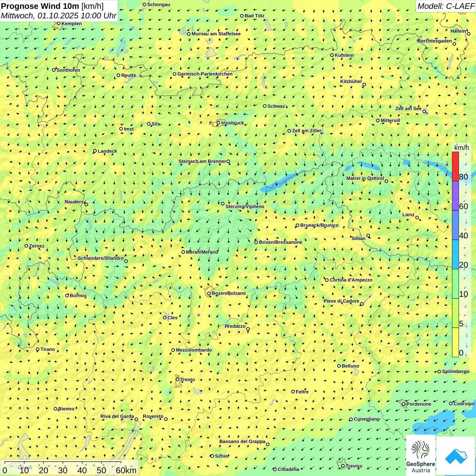Screen dimensions: 476x476
Task: Click the Kitzbühel label
Action: (x=351, y=81)
